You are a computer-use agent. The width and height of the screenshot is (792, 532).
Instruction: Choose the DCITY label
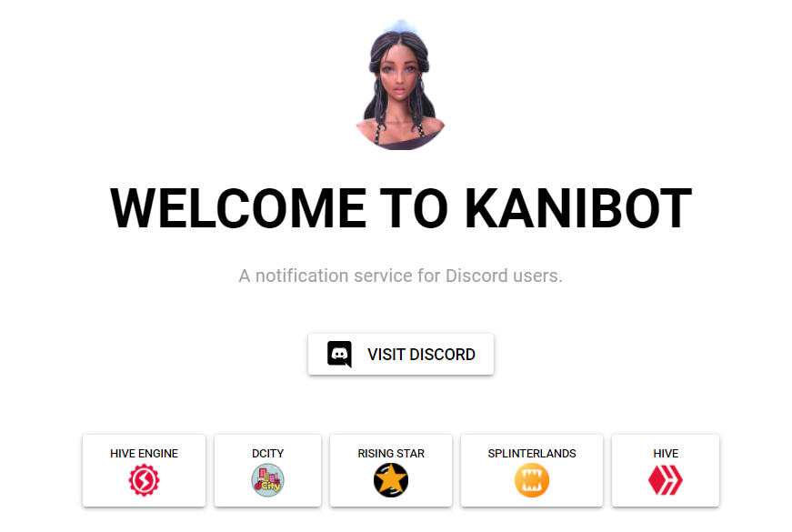(x=267, y=454)
